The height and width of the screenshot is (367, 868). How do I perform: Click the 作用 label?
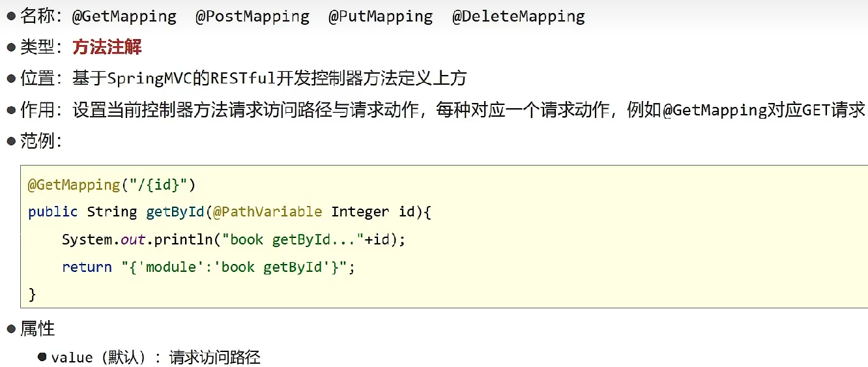37,110
